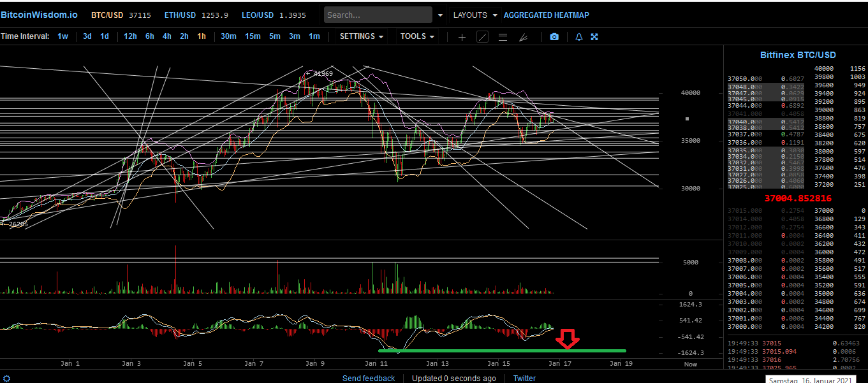Image resolution: width=868 pixels, height=383 pixels.
Task: Open the SETTINGS dropdown
Action: [362, 36]
